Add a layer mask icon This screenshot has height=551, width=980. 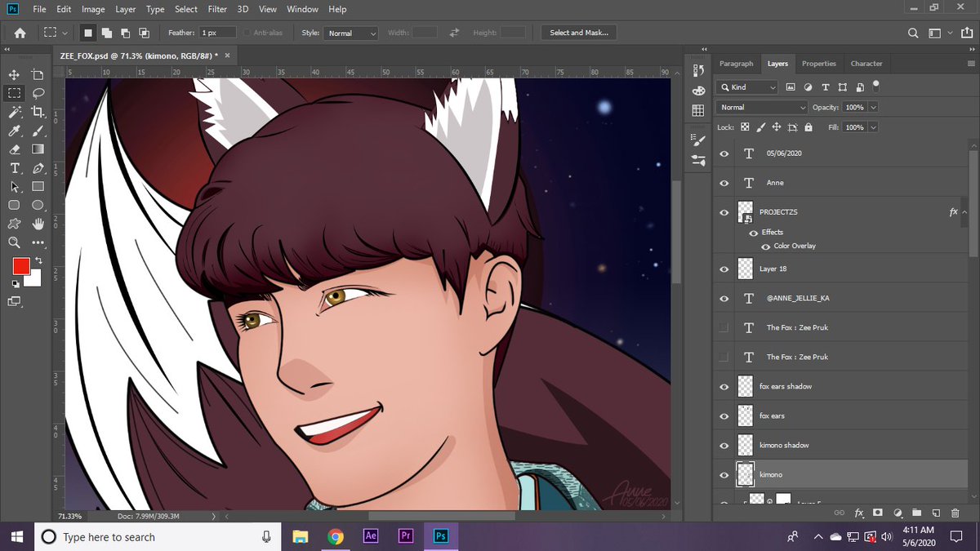coord(878,513)
